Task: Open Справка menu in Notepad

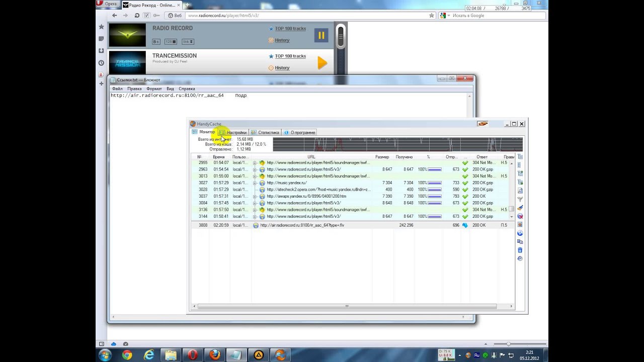Action: coord(187,88)
